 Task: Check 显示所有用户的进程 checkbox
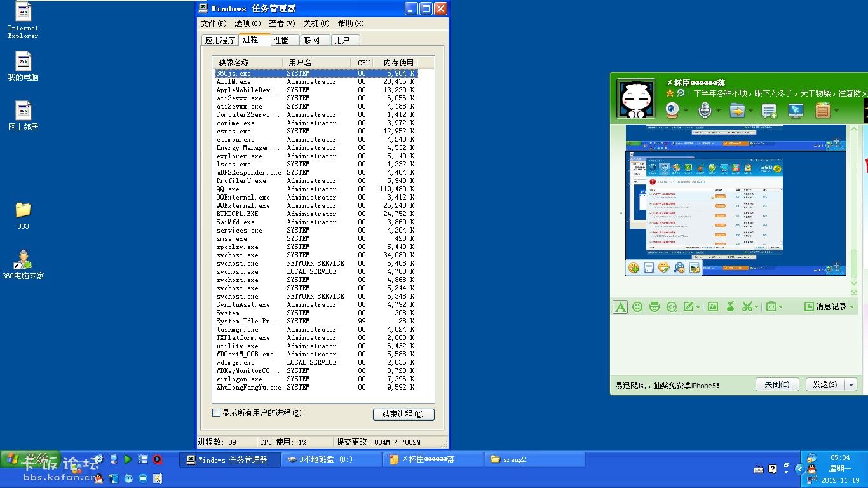point(216,413)
